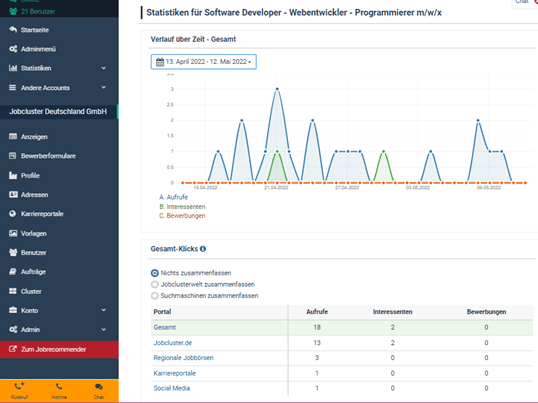
Task: Click the Zum Jobrecommender button
Action: 59,349
